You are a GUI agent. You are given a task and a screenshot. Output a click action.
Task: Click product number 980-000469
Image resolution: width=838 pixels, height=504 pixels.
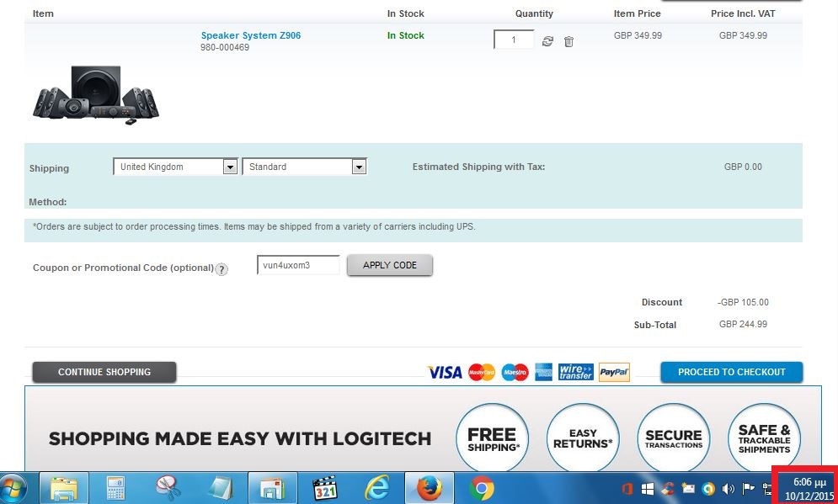[x=225, y=47]
